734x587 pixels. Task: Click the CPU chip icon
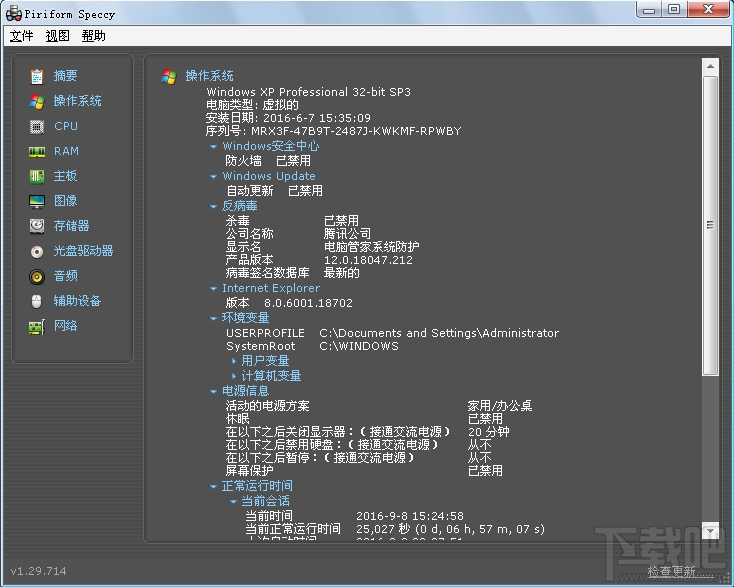coord(37,126)
